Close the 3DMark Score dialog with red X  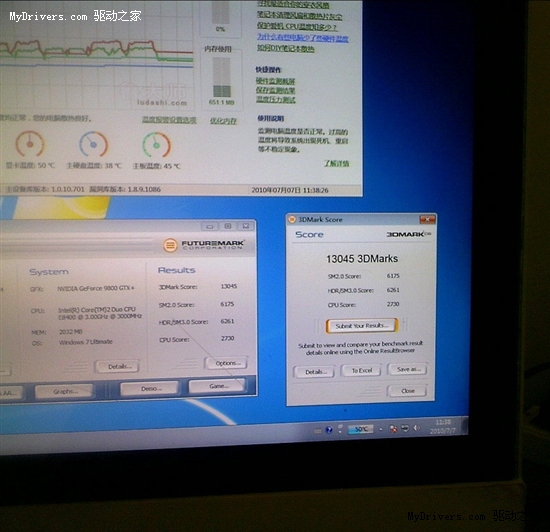[427, 220]
